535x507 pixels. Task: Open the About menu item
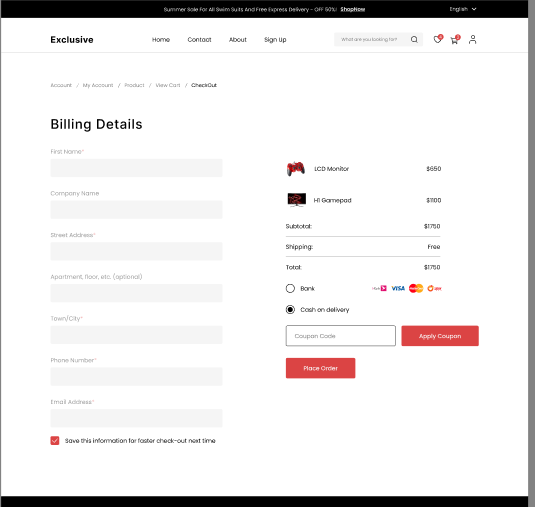coord(238,40)
